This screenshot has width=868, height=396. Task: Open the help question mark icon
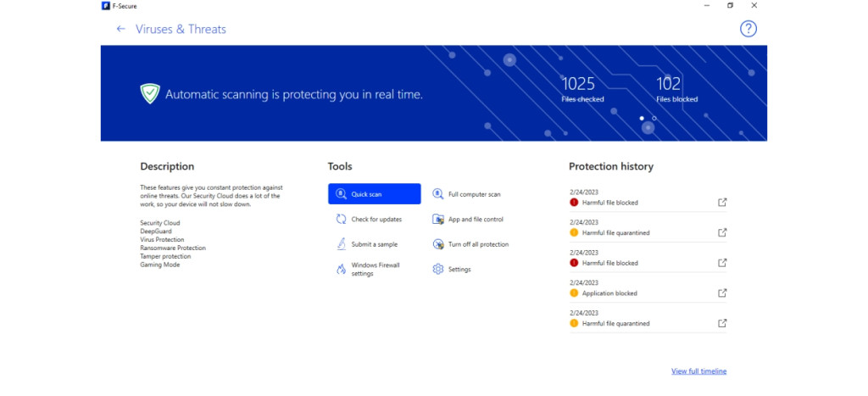coord(748,29)
